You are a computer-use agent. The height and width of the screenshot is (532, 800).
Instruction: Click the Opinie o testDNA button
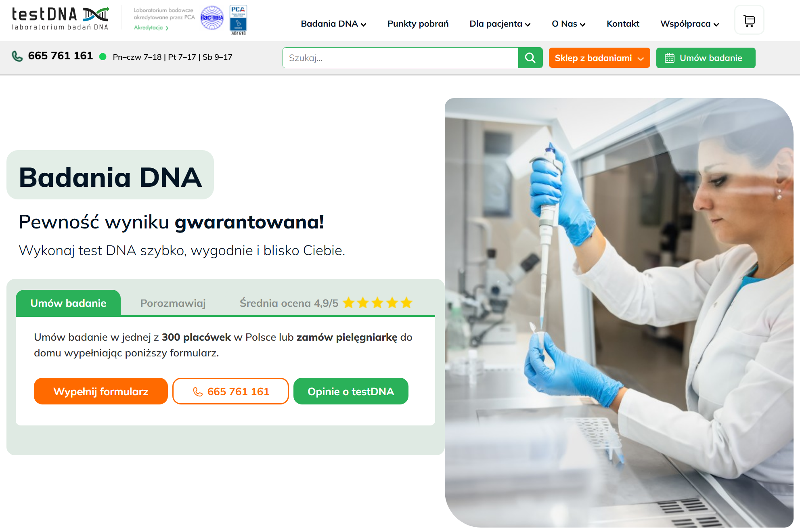pyautogui.click(x=351, y=391)
